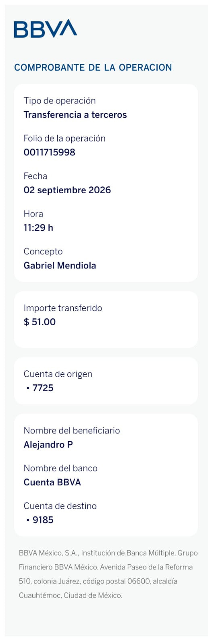Select the COMPROBANTE DE LA OPERACION heading

coord(93,68)
